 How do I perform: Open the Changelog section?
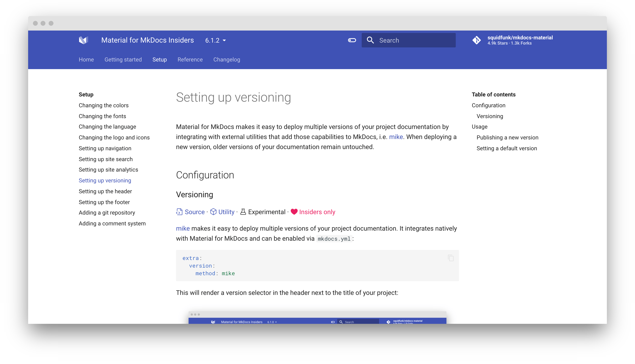click(x=226, y=59)
